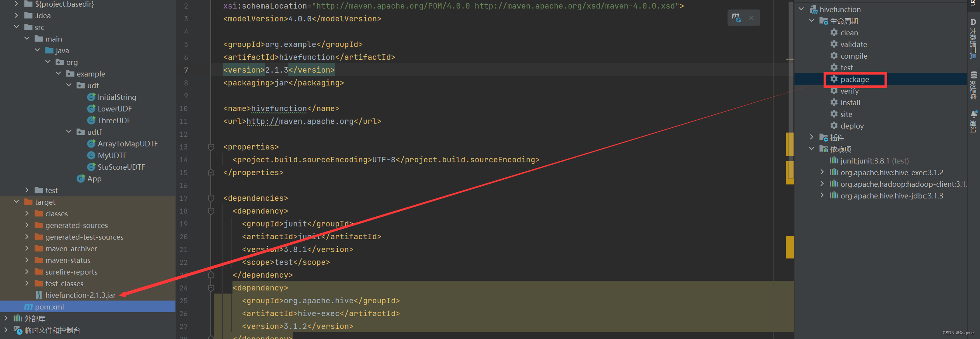
Task: Expand the hadoop-client dependency node
Action: (x=822, y=184)
